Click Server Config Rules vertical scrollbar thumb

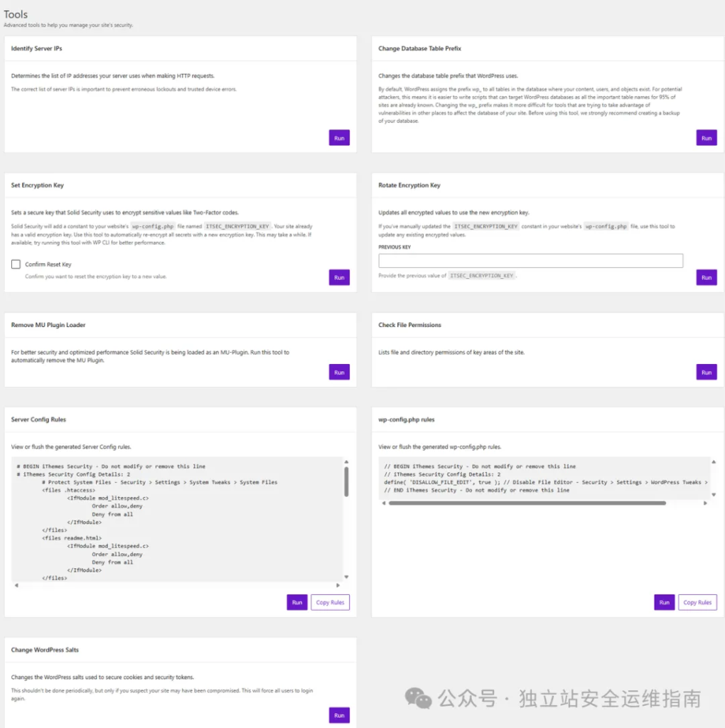point(346,481)
